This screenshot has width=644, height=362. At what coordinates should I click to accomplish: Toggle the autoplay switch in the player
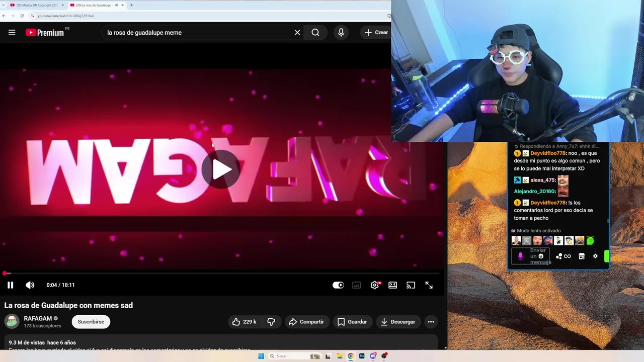338,285
